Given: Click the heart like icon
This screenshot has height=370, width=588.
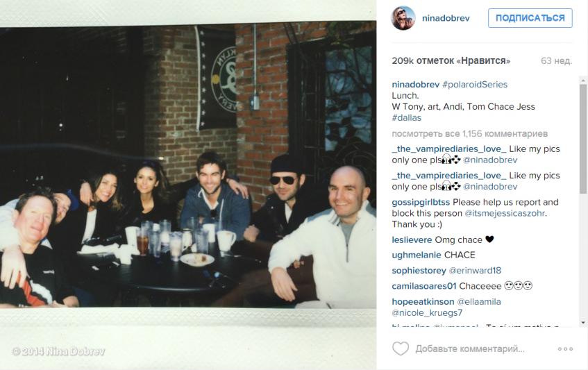Looking at the screenshot, I should (401, 348).
